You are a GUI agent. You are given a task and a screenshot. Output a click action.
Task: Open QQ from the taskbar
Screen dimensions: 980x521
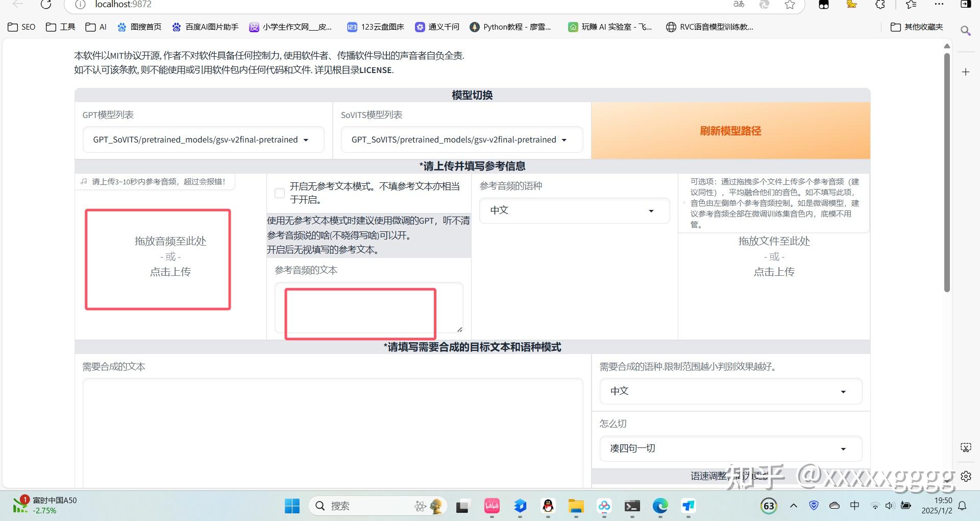pyautogui.click(x=548, y=506)
